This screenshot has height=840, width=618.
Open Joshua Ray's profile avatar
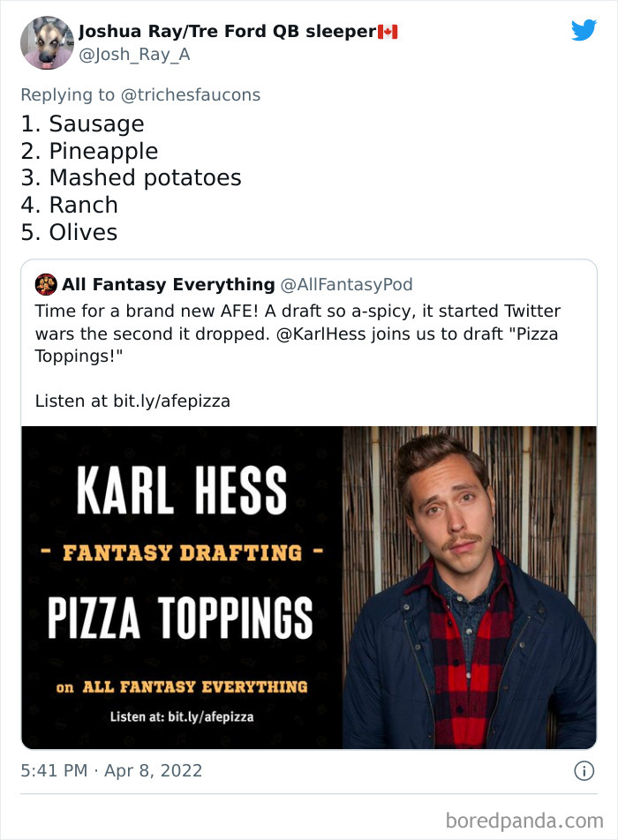click(x=46, y=42)
